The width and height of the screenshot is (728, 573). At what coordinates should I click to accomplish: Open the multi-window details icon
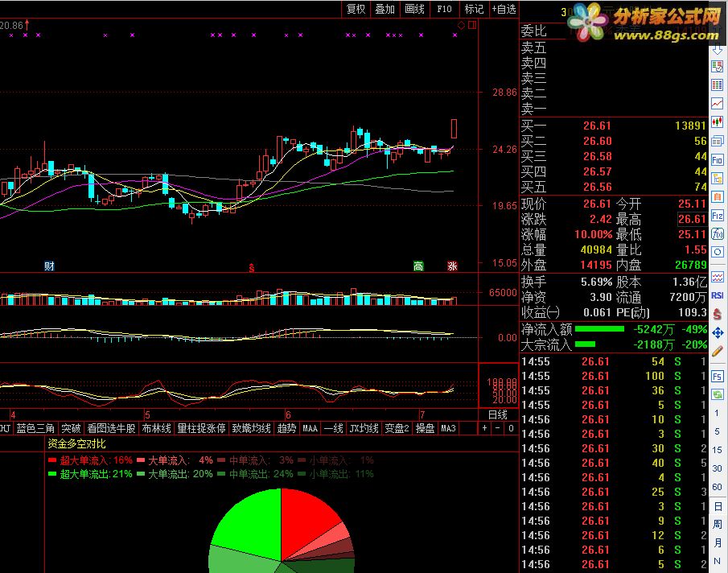click(x=718, y=141)
